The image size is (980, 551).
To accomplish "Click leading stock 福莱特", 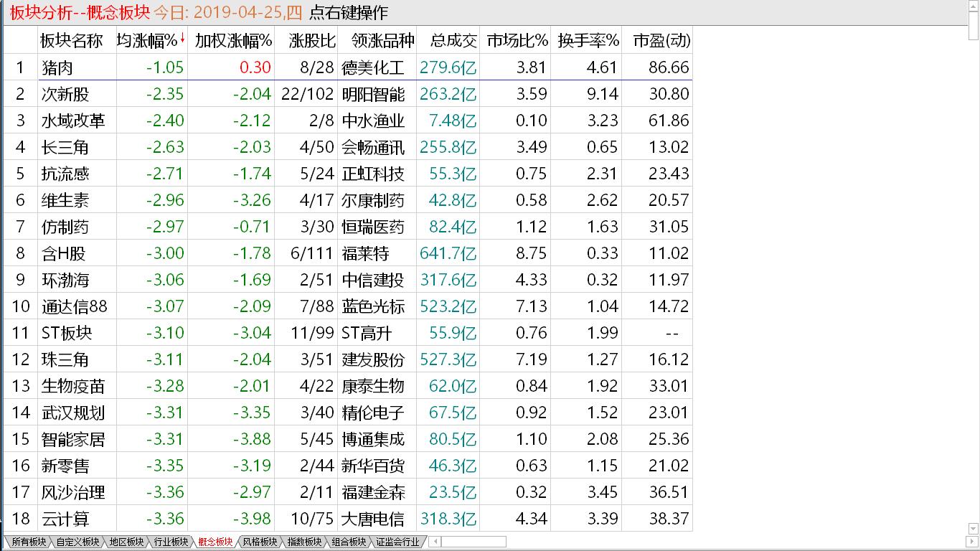I will click(x=365, y=253).
